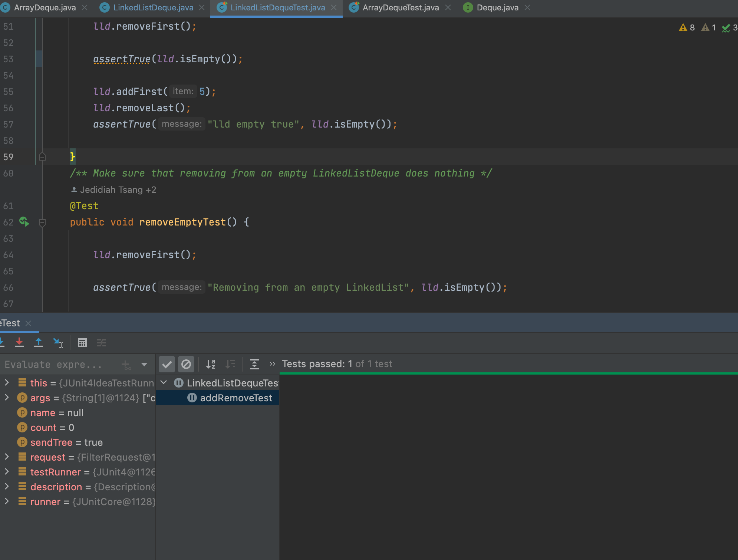Sort test results alphabetically
Viewport: 738px width, 560px height.
tap(211, 364)
